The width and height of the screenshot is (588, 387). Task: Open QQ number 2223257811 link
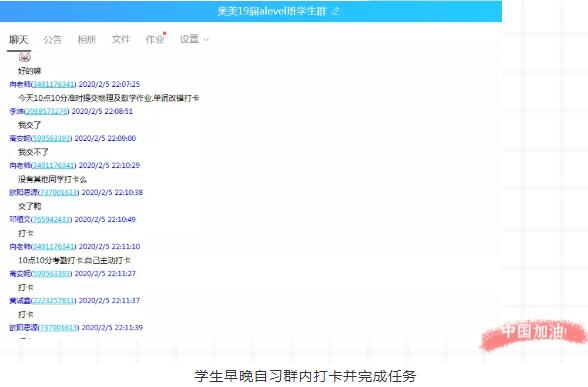click(x=54, y=300)
